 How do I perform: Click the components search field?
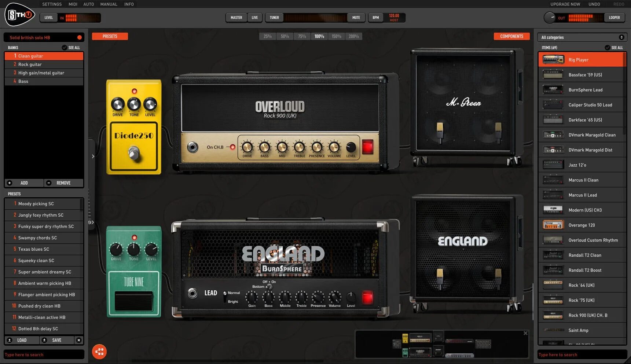point(582,354)
